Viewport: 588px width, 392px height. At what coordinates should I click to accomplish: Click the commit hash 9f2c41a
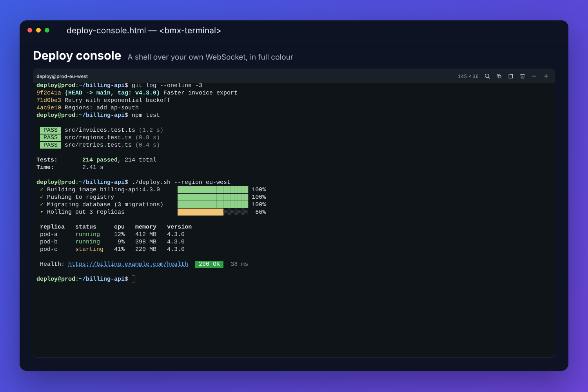pos(49,93)
